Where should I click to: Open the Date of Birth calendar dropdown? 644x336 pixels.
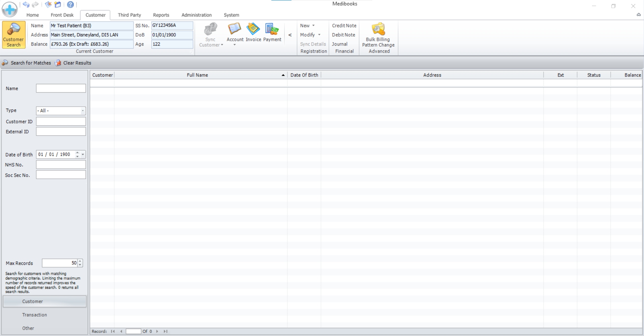(x=83, y=155)
